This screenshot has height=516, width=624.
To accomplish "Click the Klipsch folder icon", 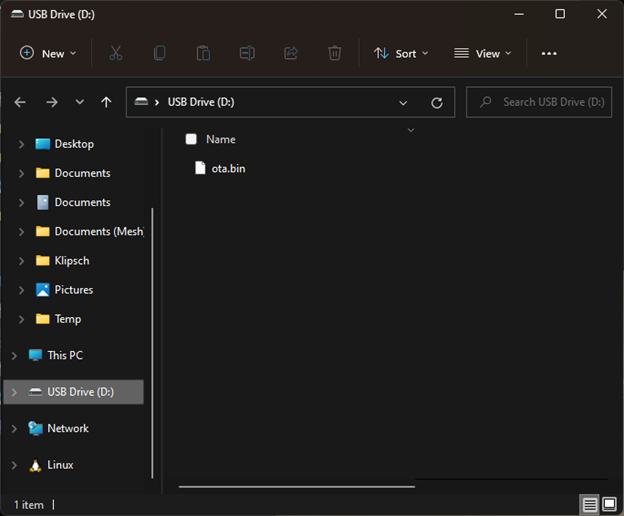I will (x=43, y=261).
